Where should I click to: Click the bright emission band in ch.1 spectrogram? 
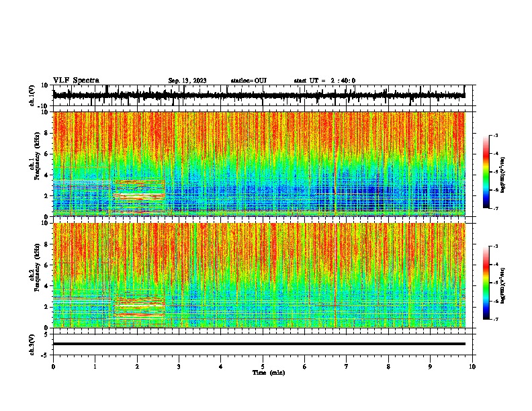(x=139, y=196)
